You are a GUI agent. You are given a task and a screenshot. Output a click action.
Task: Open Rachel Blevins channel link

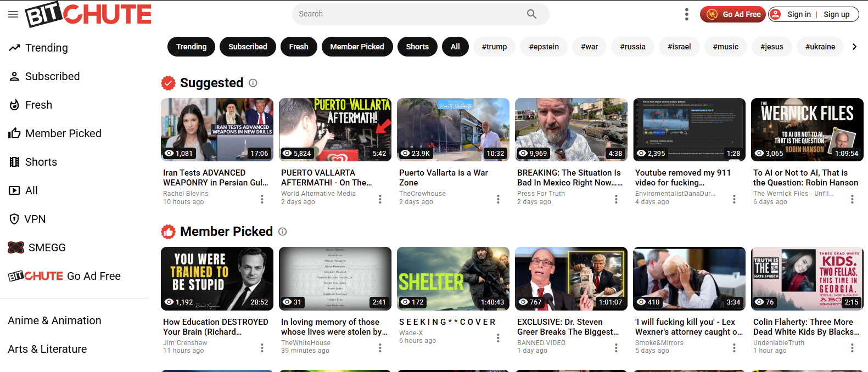coord(186,194)
